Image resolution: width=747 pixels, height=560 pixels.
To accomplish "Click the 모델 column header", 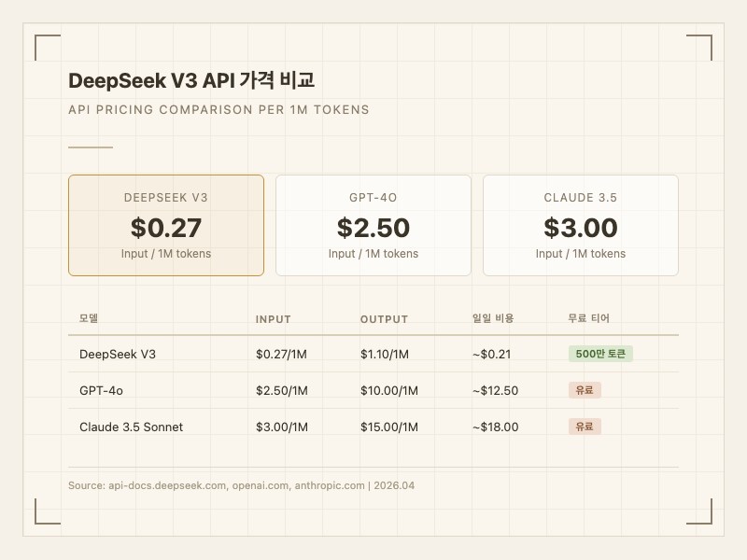I will 89,319.
